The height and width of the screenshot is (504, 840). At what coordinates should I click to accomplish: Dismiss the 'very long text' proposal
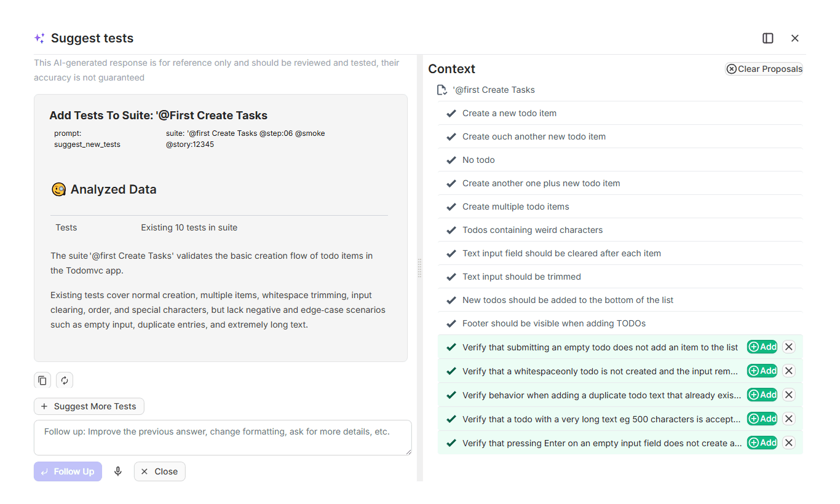click(x=789, y=419)
